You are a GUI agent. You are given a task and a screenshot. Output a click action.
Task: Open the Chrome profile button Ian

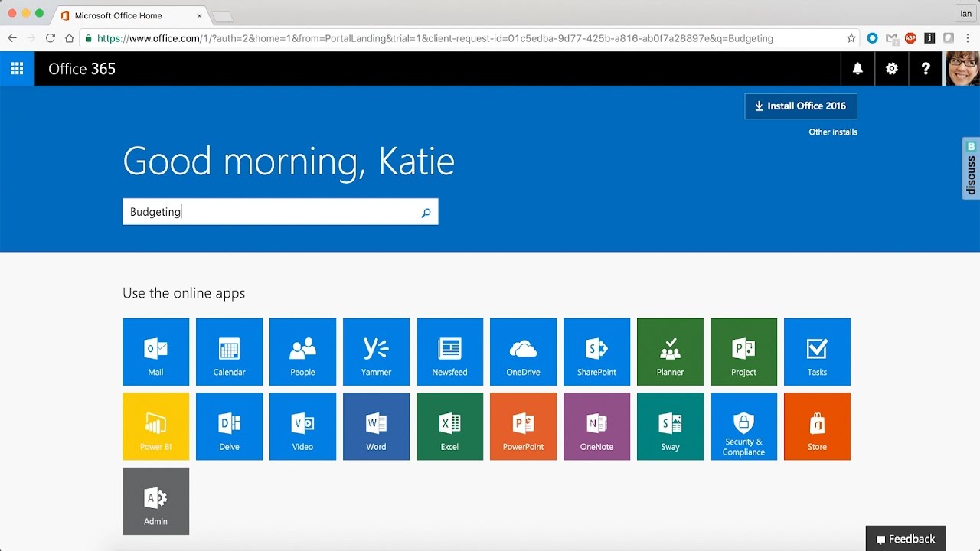tap(965, 14)
